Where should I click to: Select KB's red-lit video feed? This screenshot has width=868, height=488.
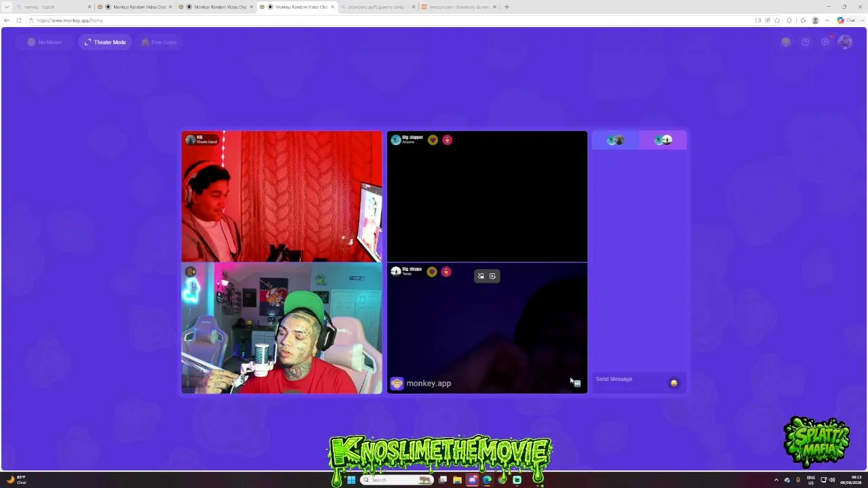[281, 197]
